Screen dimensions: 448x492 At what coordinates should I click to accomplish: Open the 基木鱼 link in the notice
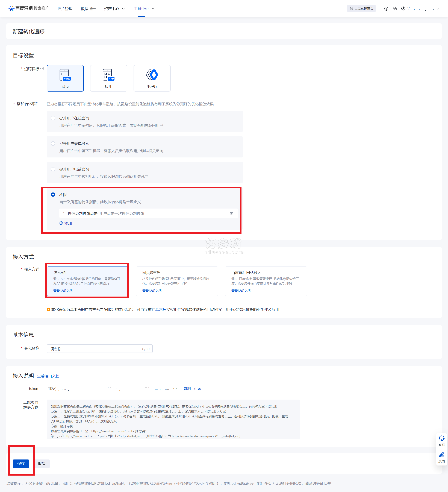[161, 309]
